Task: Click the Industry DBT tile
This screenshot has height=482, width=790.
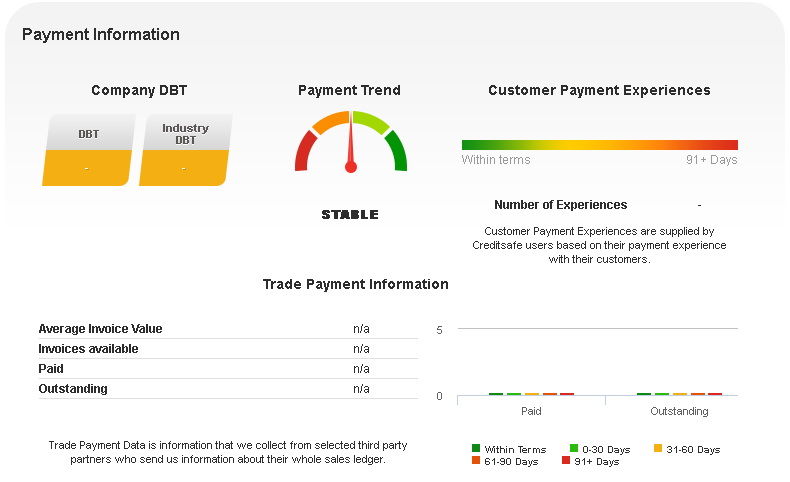Action: pos(185,150)
